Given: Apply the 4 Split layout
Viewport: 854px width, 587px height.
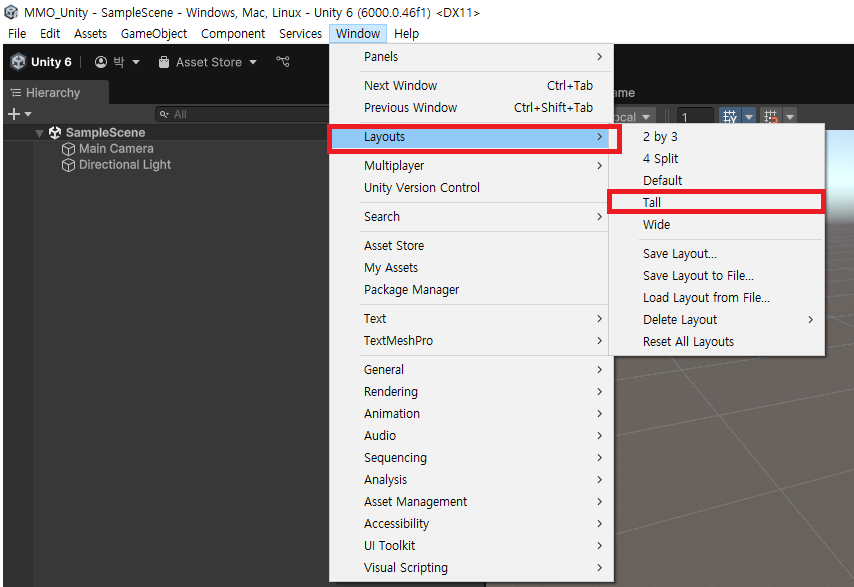Looking at the screenshot, I should tap(716, 158).
